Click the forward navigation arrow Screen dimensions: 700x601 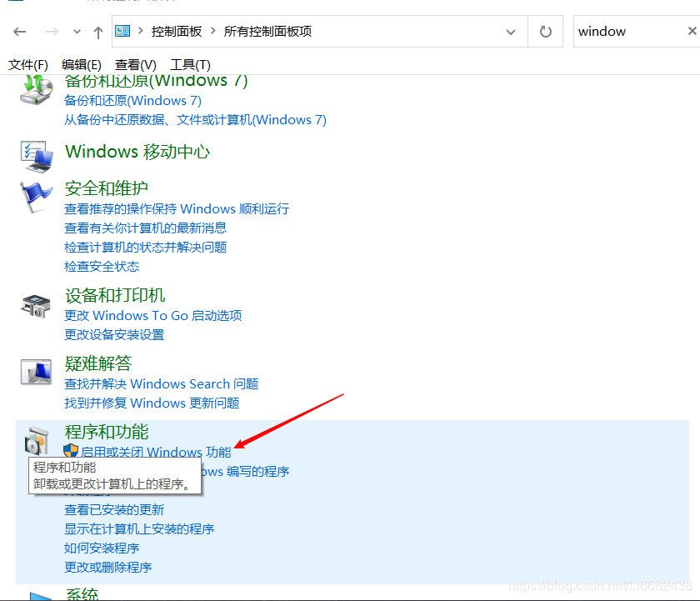52,32
